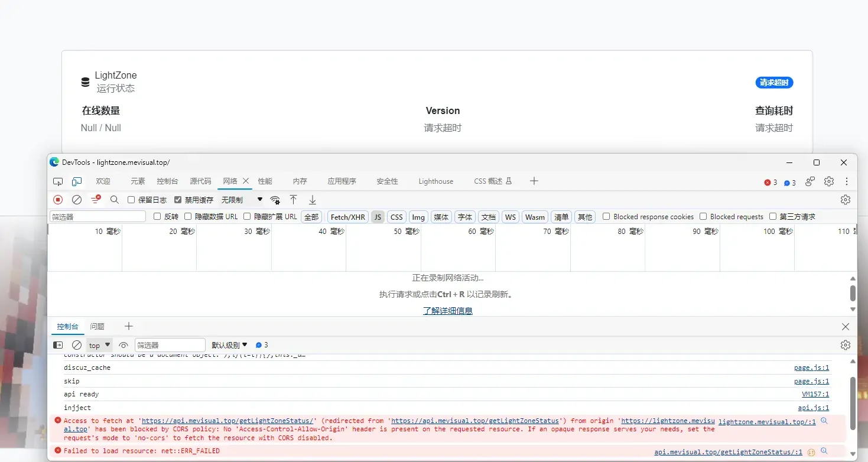The height and width of the screenshot is (462, 868).
Task: Check 隐藏数据 URL checkbox
Action: coord(188,216)
